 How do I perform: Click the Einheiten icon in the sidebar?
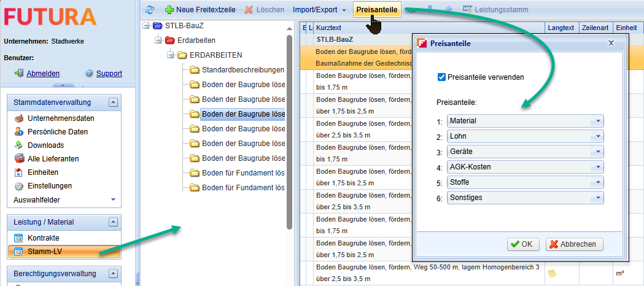(18, 172)
